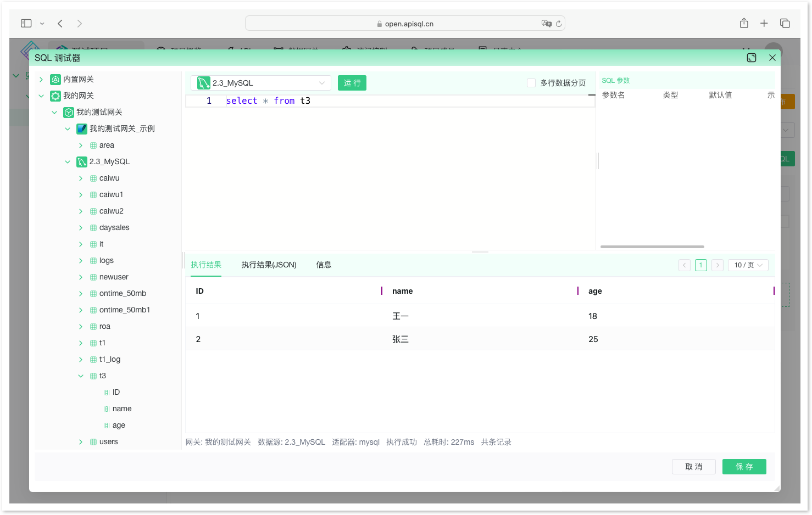Image resolution: width=812 pixels, height=515 pixels.
Task: Select the t1 table
Action: click(102, 343)
